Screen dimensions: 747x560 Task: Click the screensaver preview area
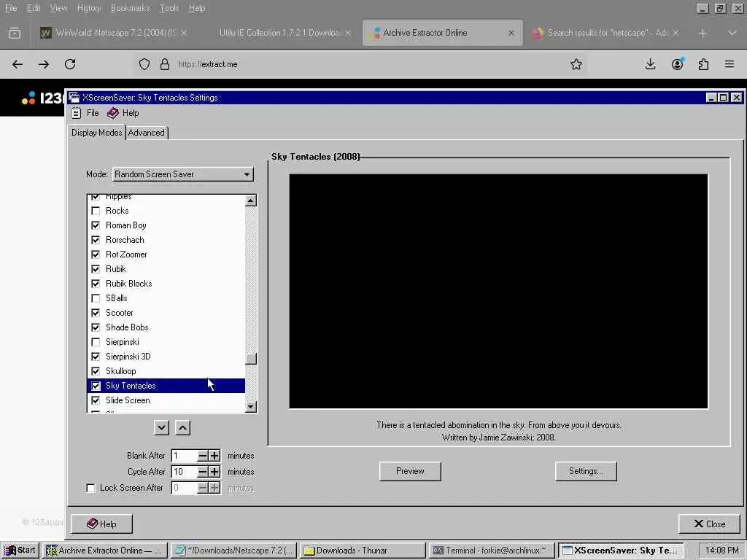[x=498, y=291]
